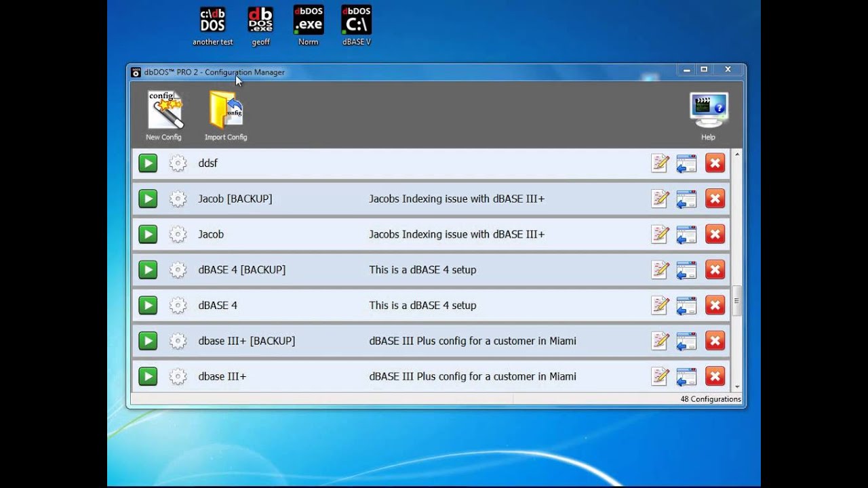Edit notes for dBASE 4

660,305
